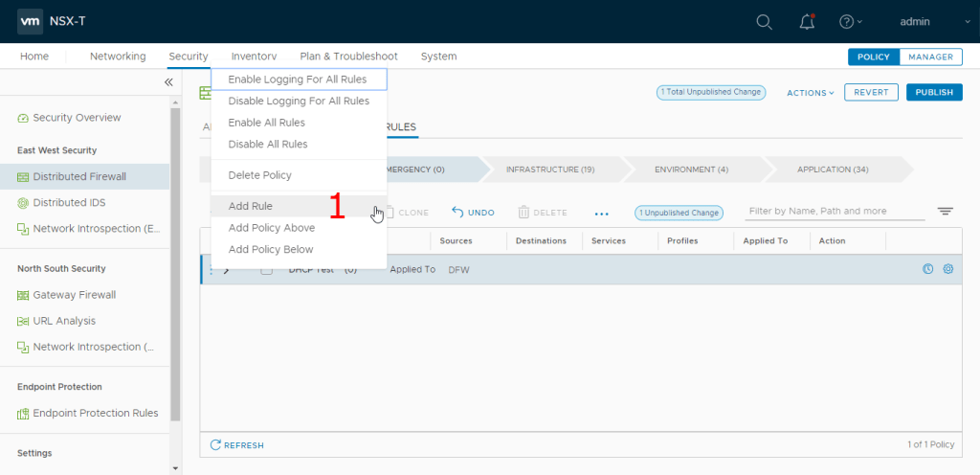Open the notifications bell
The image size is (980, 475).
click(x=807, y=22)
